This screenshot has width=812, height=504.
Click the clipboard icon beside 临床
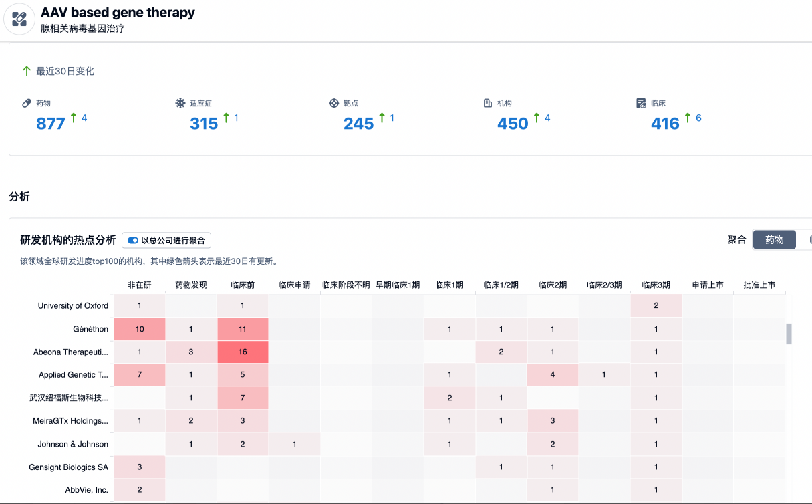pos(642,103)
